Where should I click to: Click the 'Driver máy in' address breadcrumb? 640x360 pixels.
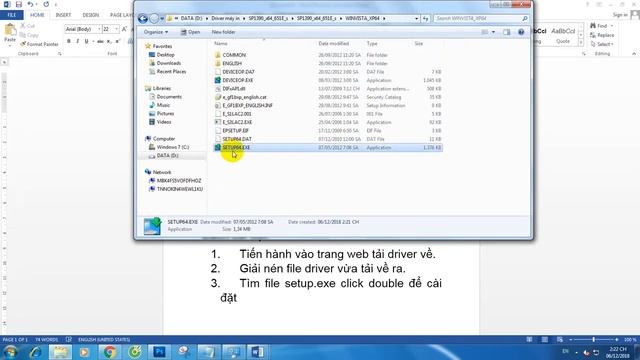pyautogui.click(x=225, y=18)
